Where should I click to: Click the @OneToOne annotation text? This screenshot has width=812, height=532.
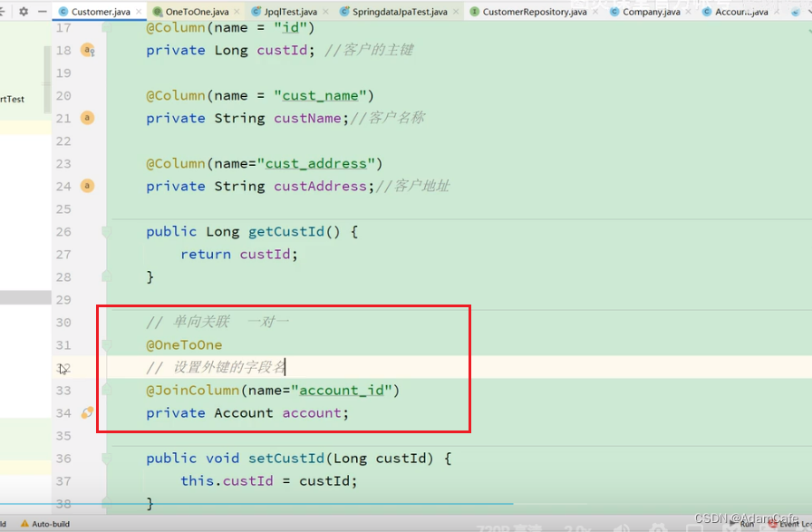[184, 345]
